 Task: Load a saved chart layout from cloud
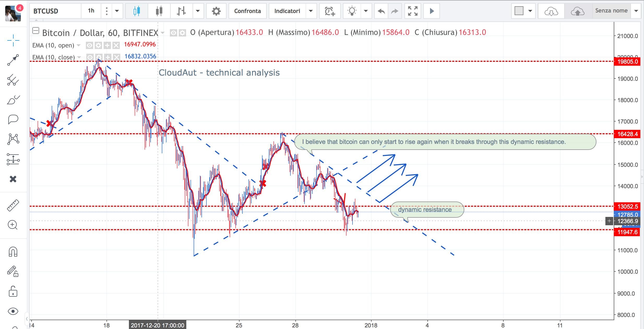click(551, 11)
